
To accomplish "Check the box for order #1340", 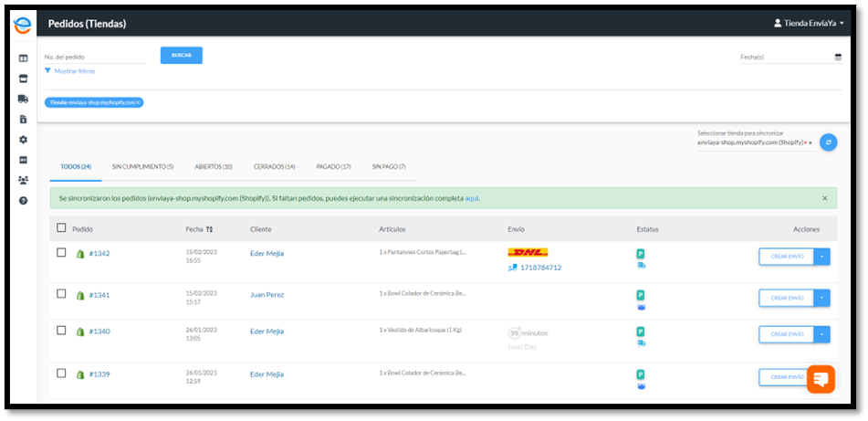I will click(61, 331).
